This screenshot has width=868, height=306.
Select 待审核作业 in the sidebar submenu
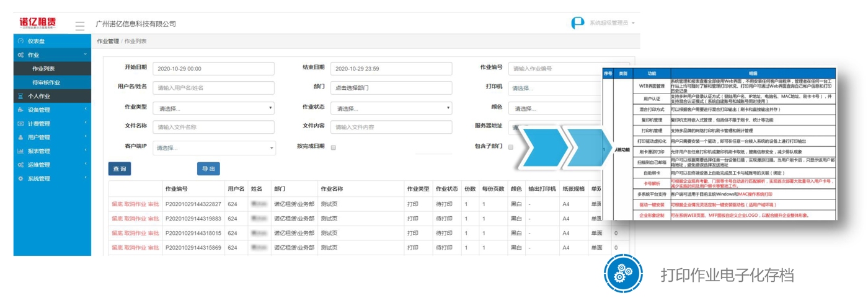(46, 82)
